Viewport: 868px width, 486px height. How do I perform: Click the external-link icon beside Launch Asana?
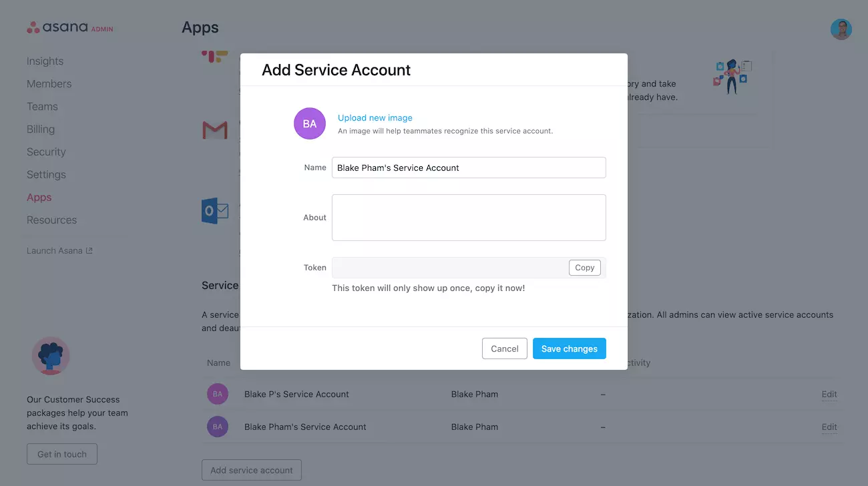point(89,251)
